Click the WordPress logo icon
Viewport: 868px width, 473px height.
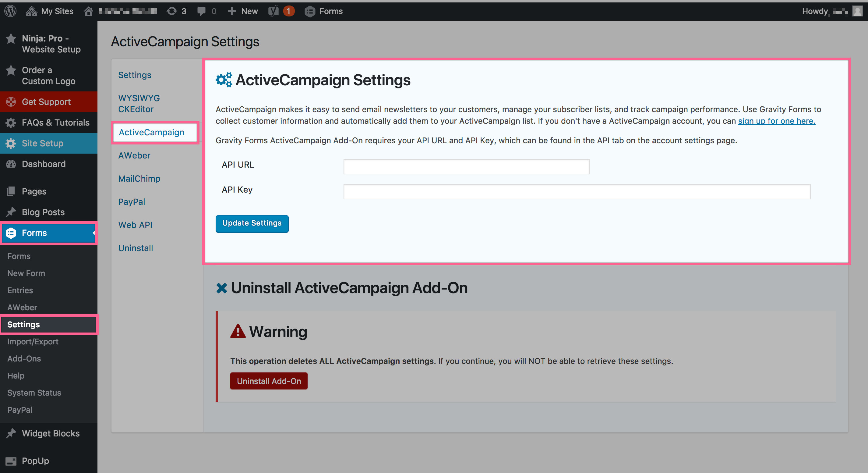pos(10,11)
